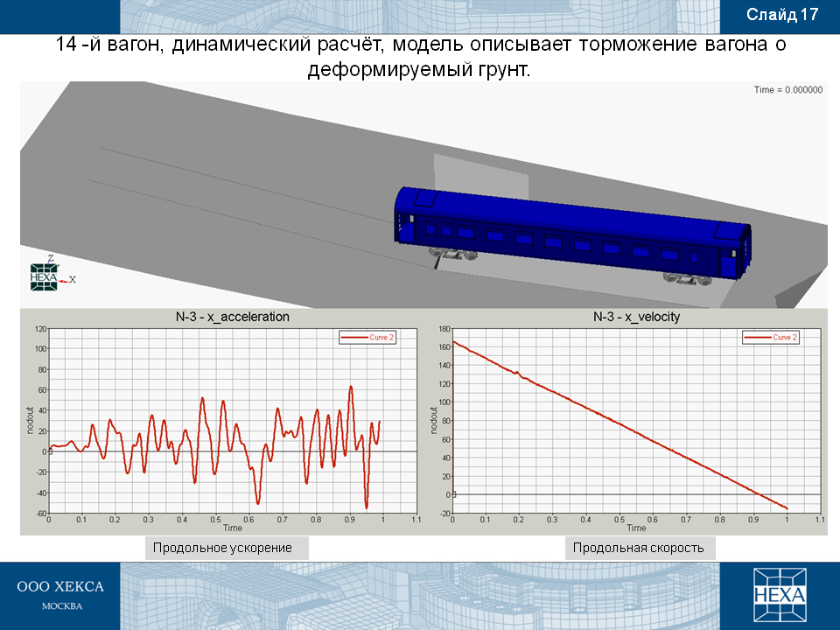This screenshot has height=630, width=840.
Task: Click the HEXA axis triad logo in 3D view
Action: click(44, 277)
